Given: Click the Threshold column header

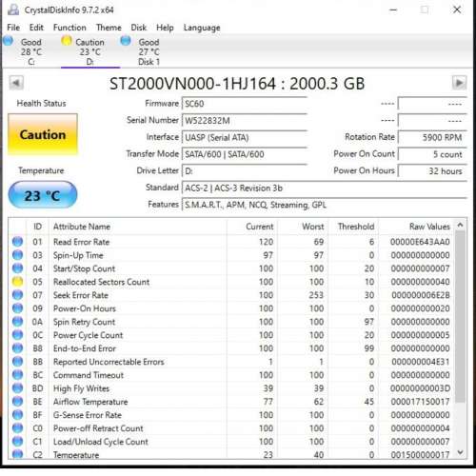Looking at the screenshot, I should [x=353, y=227].
